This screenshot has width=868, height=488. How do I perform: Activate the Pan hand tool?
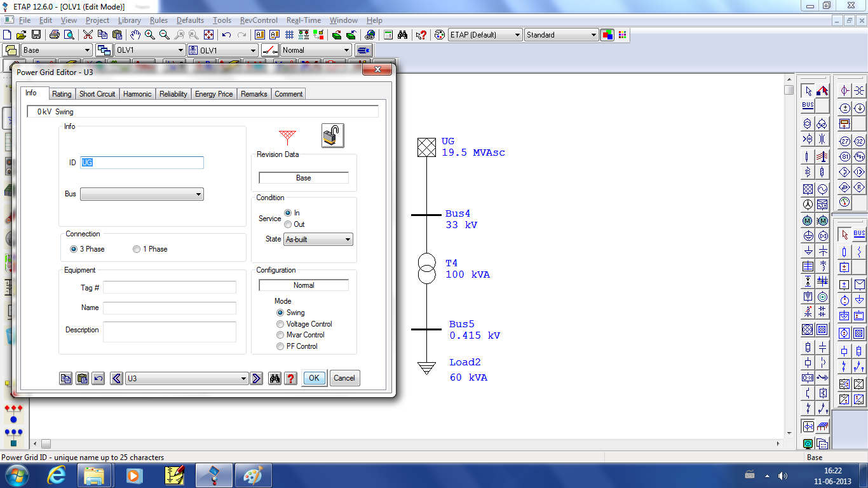tap(135, 34)
